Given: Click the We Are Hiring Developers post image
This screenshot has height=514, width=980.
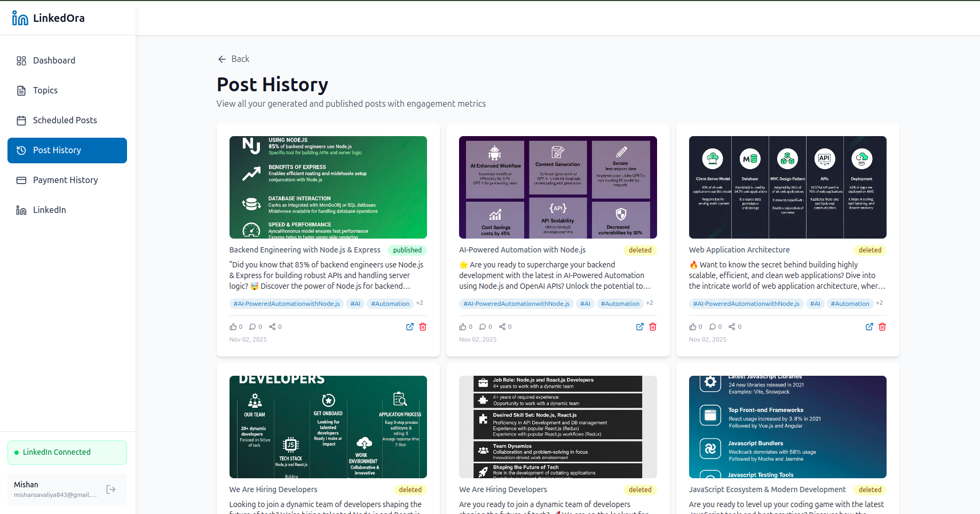Looking at the screenshot, I should point(328,426).
